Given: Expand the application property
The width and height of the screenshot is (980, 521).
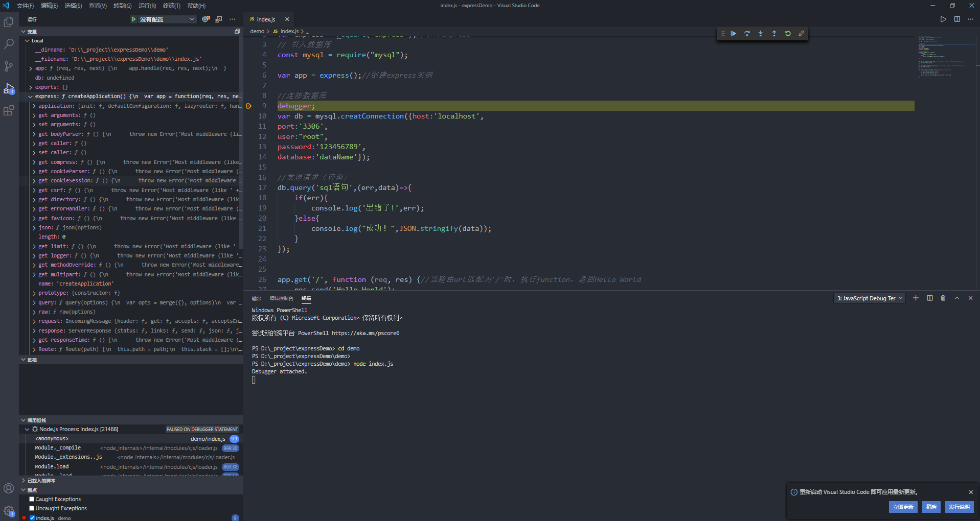Looking at the screenshot, I should pyautogui.click(x=34, y=106).
